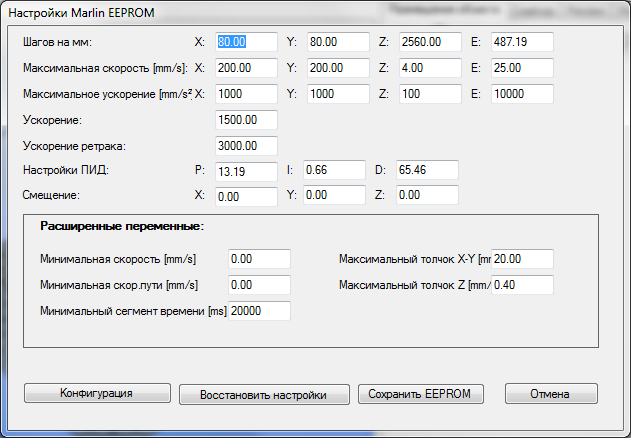Edit the Минимальная скорость field
This screenshot has width=631, height=438.
[259, 259]
